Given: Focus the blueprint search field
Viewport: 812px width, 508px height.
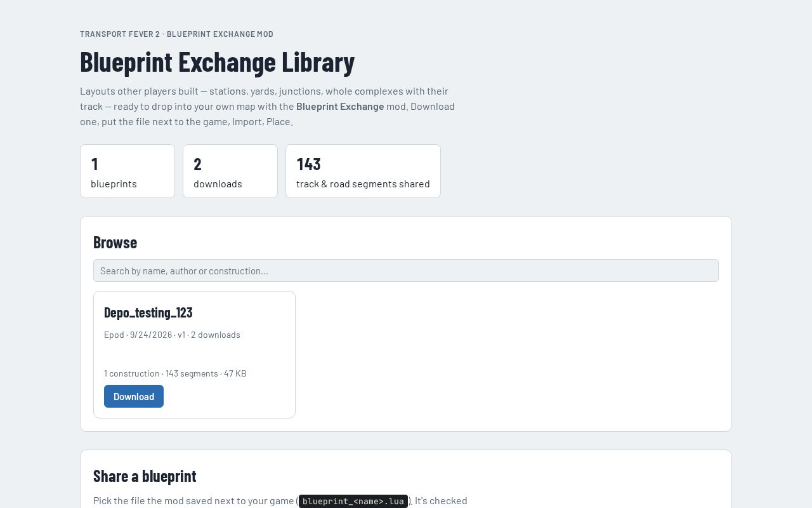Looking at the screenshot, I should (406, 271).
